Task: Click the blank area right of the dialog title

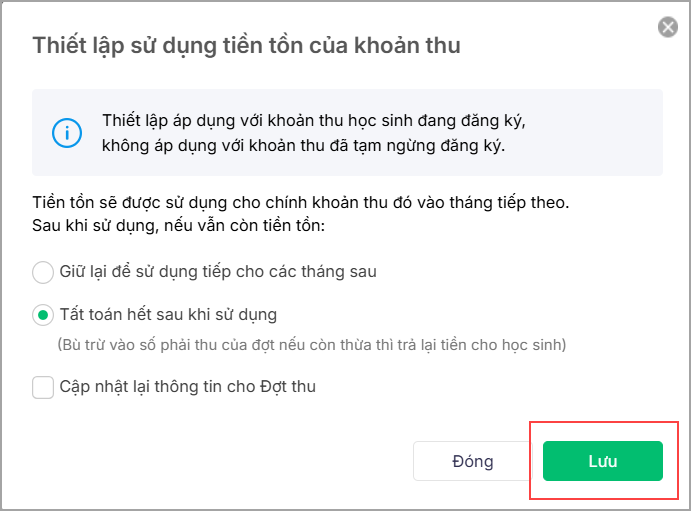Action: pos(560,45)
